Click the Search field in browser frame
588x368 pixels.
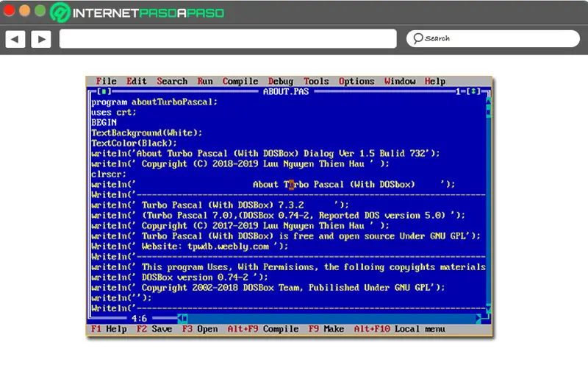[493, 39]
